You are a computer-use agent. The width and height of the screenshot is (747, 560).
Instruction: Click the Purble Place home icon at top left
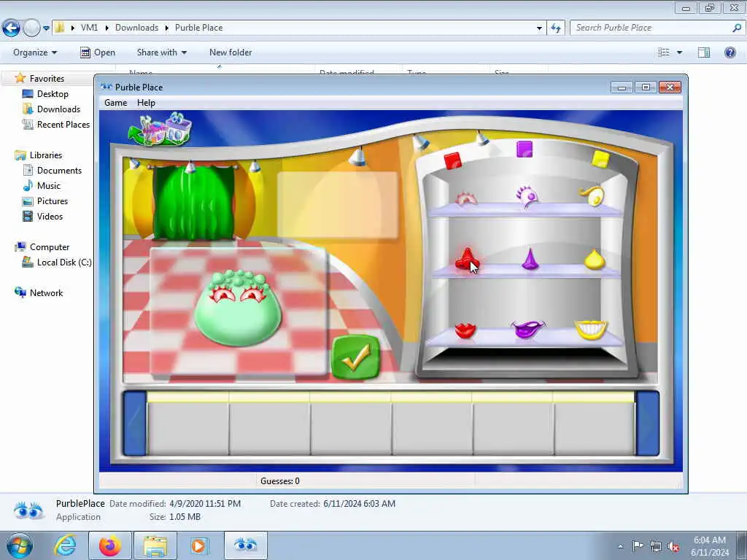click(160, 128)
